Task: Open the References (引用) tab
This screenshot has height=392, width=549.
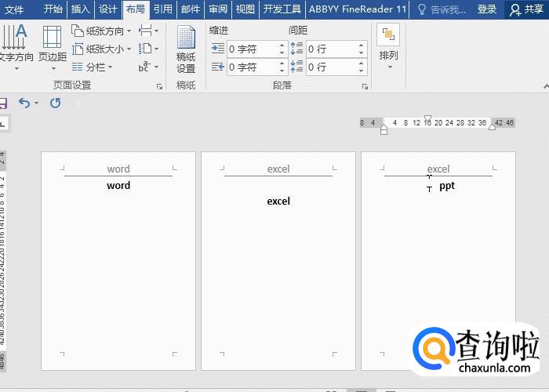Action: click(162, 9)
